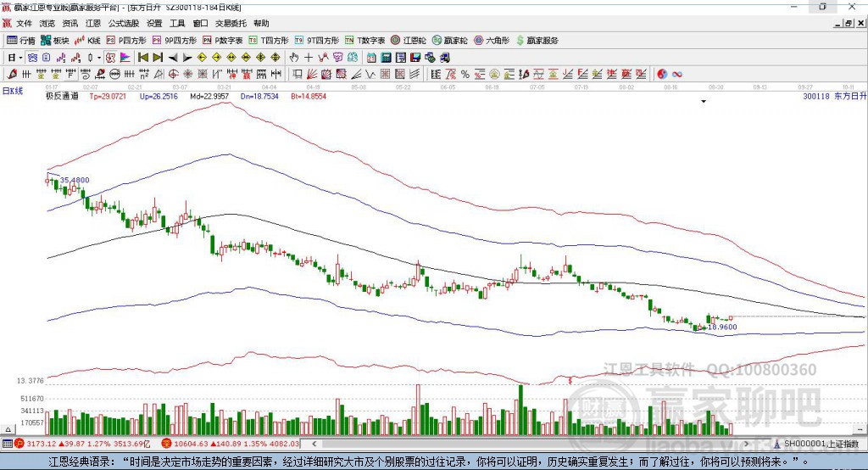Click the Up=26.2516 value
The width and height of the screenshot is (868, 470).
(159, 96)
